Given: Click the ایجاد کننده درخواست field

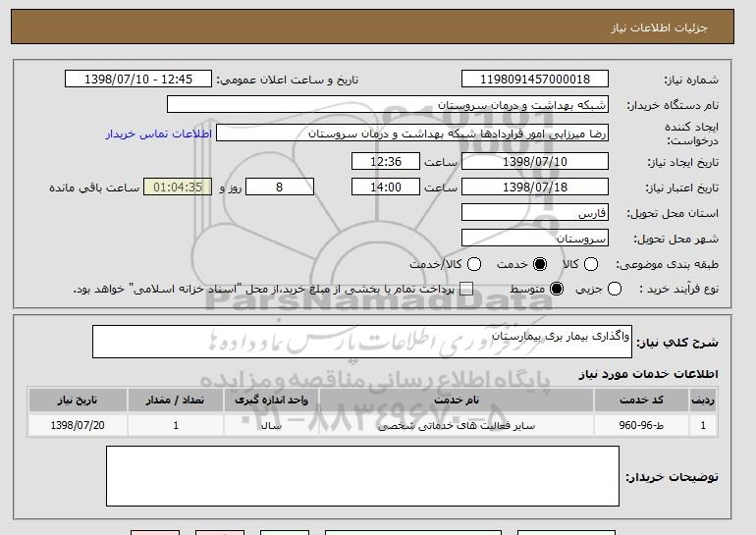Looking at the screenshot, I should tap(412, 134).
